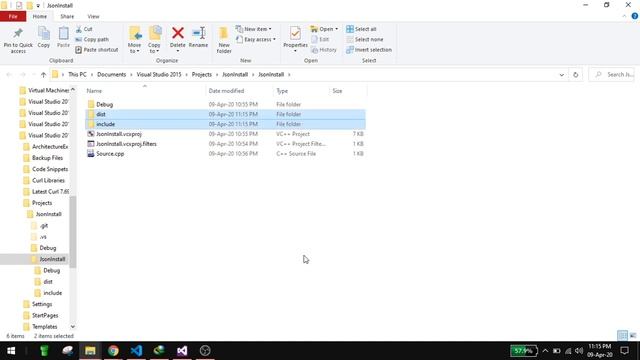Click navigation pane scrollbar

73,231
